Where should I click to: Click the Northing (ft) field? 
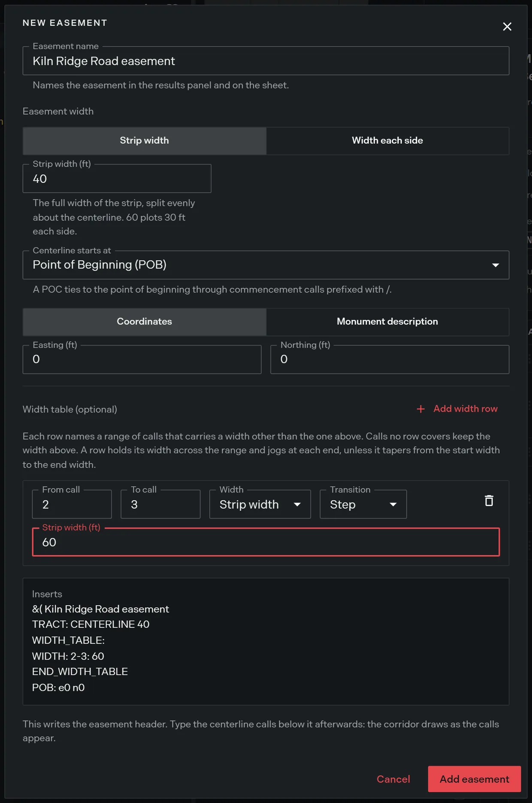tap(390, 359)
